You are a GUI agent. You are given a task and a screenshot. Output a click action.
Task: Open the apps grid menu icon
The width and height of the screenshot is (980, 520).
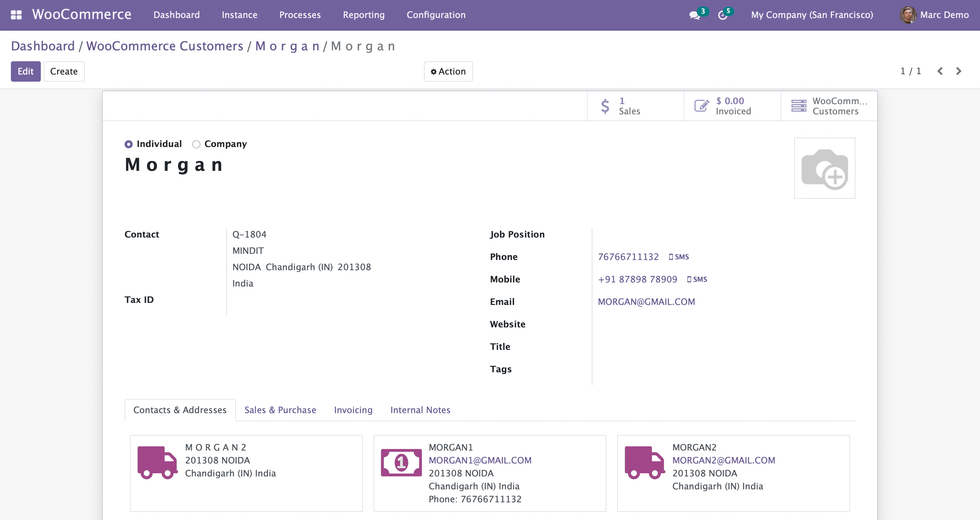pos(16,15)
